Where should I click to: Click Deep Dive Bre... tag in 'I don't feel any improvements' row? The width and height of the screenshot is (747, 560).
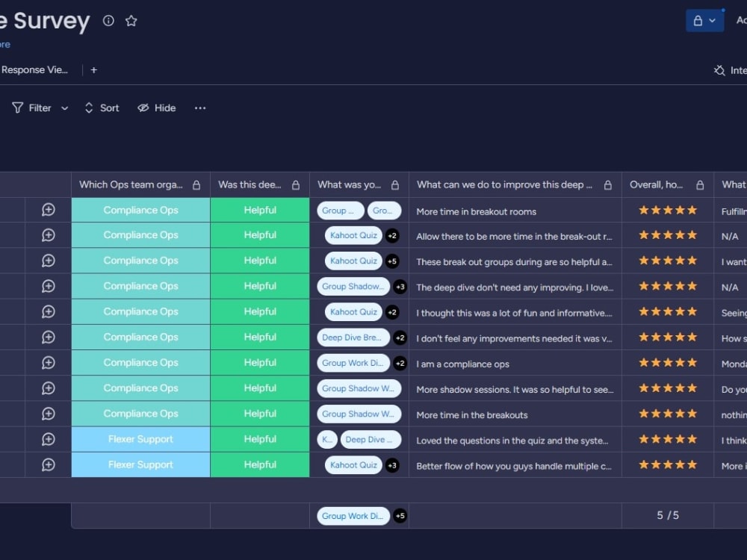pyautogui.click(x=353, y=337)
